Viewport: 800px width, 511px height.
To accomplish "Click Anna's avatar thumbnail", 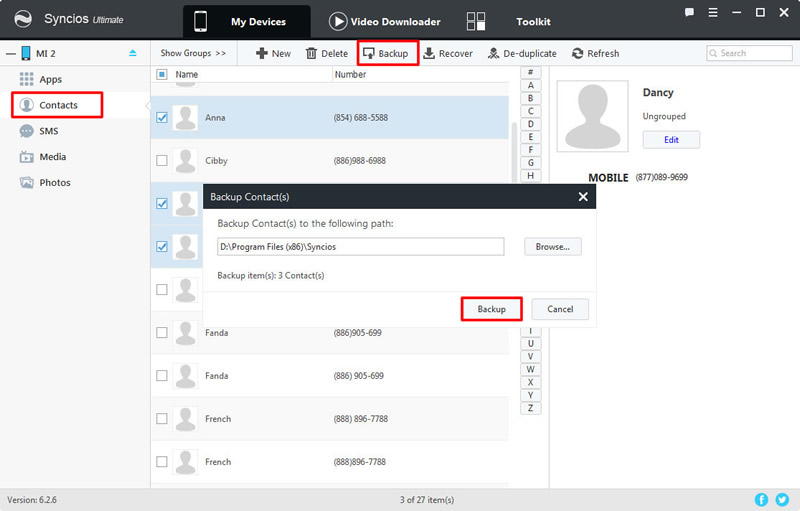I will pyautogui.click(x=185, y=117).
